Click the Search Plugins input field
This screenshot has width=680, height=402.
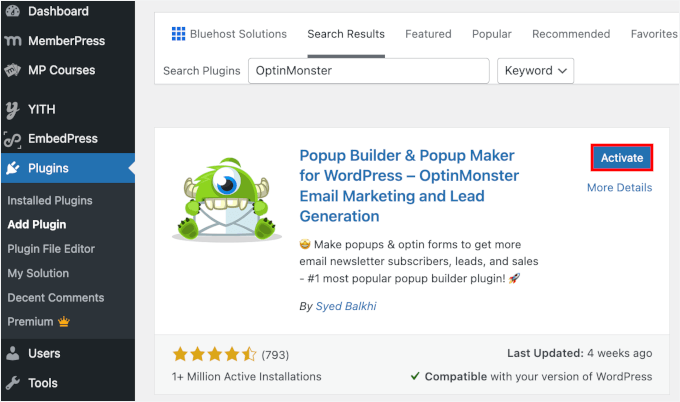pyautogui.click(x=368, y=71)
